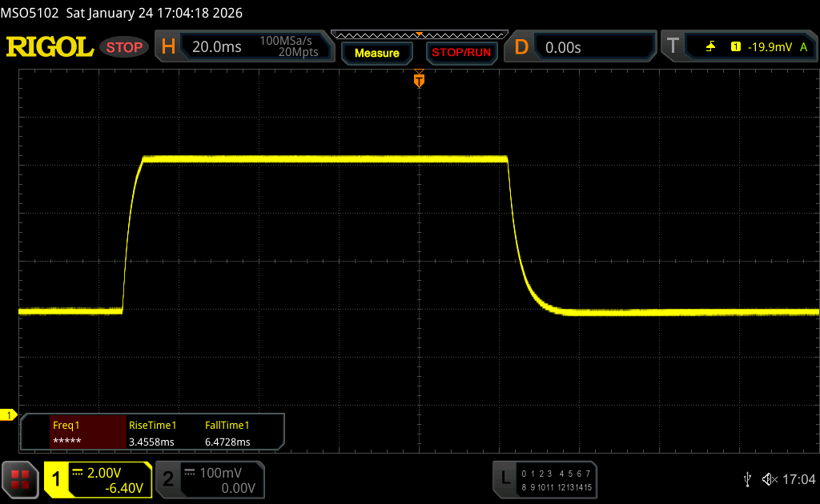Toggle channel 1 at 2.00V
820x504 pixels.
click(98, 479)
